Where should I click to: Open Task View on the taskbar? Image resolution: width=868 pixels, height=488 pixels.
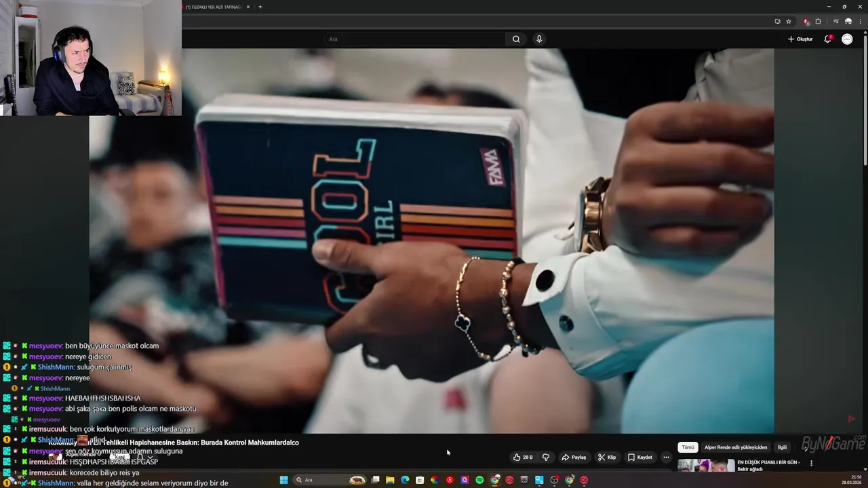point(375,480)
